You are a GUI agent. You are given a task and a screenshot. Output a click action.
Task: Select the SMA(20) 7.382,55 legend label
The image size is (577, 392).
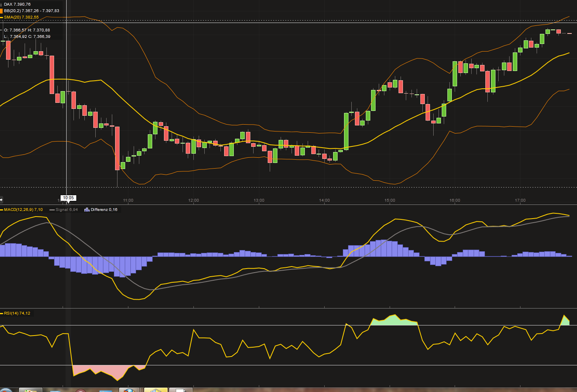pos(21,17)
